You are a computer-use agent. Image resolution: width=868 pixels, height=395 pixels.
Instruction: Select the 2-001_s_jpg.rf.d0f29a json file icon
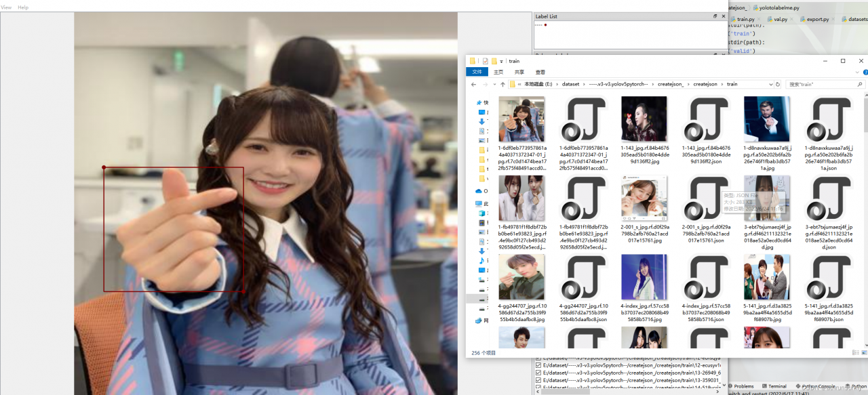(705, 199)
